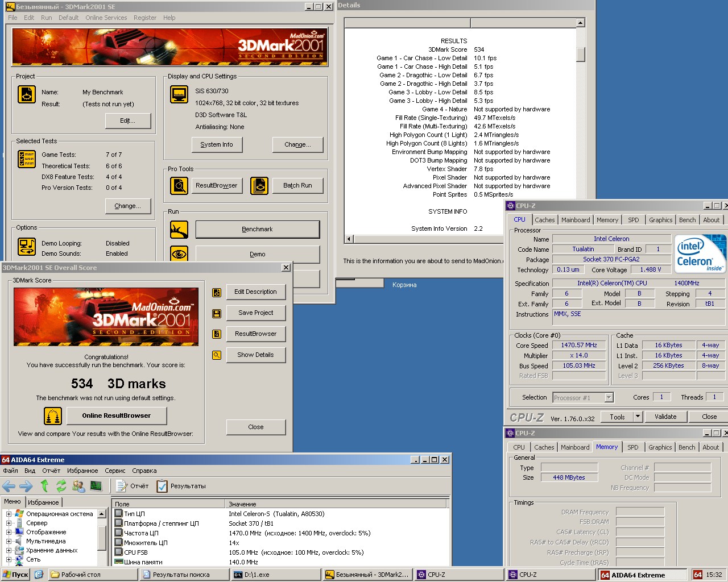Click AIDA64 green monitor toolbar icon
The width and height of the screenshot is (728, 582).
(96, 486)
